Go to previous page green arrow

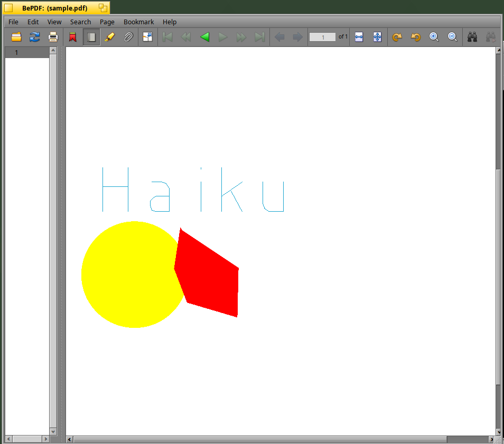pos(204,37)
